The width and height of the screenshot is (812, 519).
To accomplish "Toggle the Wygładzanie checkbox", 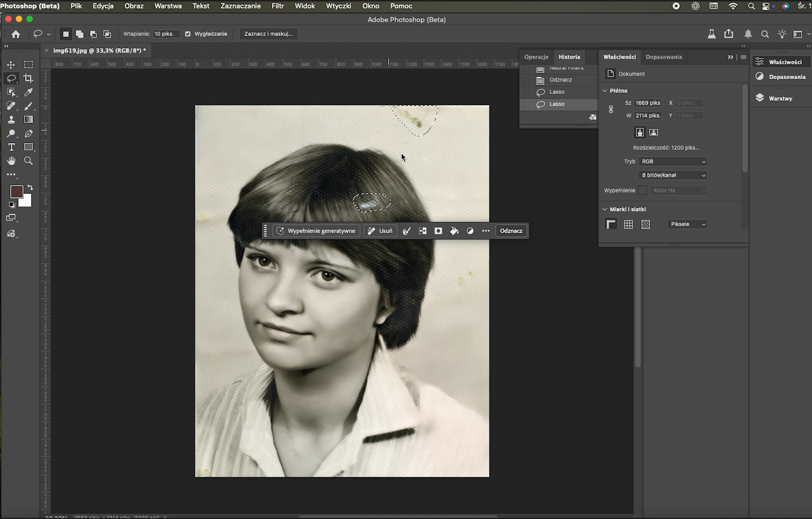I will click(x=187, y=34).
